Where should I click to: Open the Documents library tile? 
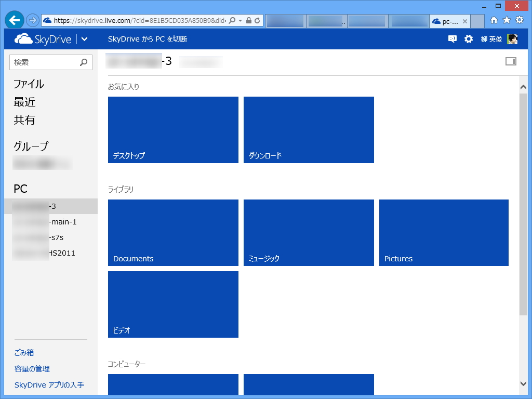pos(173,232)
